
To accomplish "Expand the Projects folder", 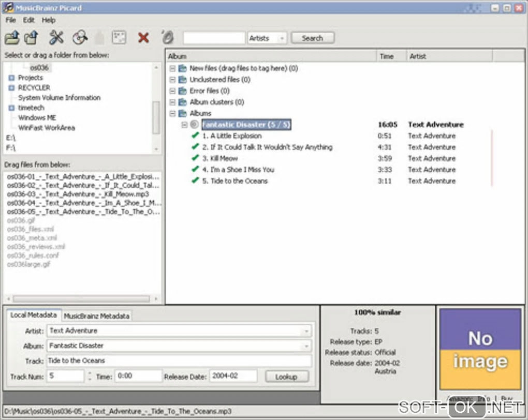I will click(11, 78).
